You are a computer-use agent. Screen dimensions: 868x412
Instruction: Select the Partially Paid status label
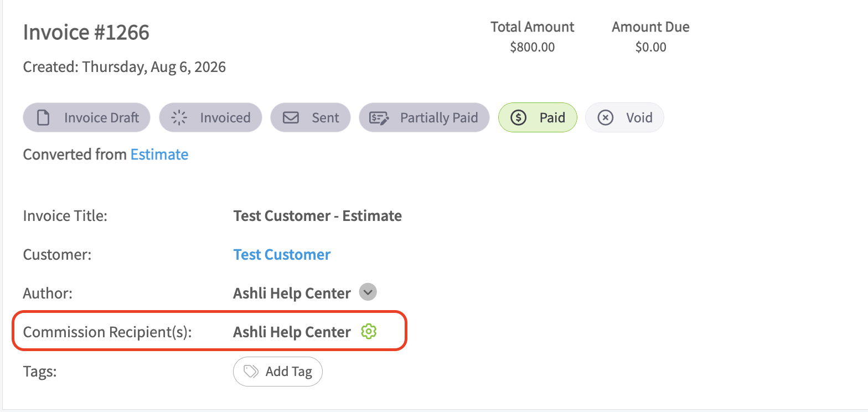pyautogui.click(x=439, y=117)
